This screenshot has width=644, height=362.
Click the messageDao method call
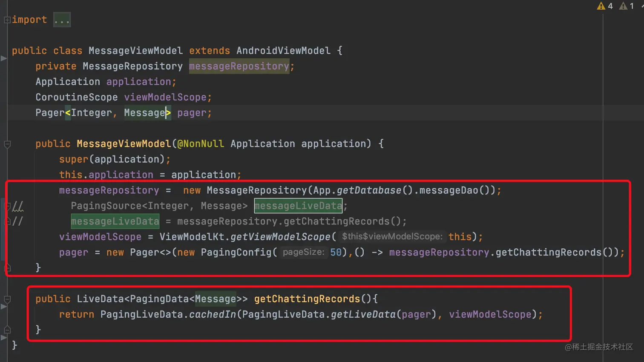449,190
